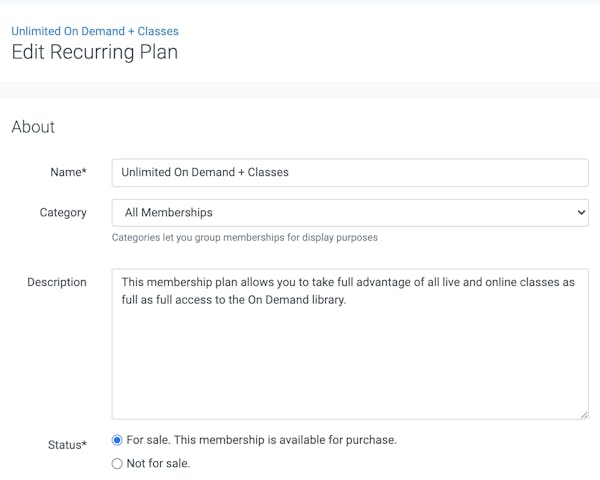This screenshot has width=600, height=480.
Task: Click the All Memberships selected value
Action: click(169, 212)
